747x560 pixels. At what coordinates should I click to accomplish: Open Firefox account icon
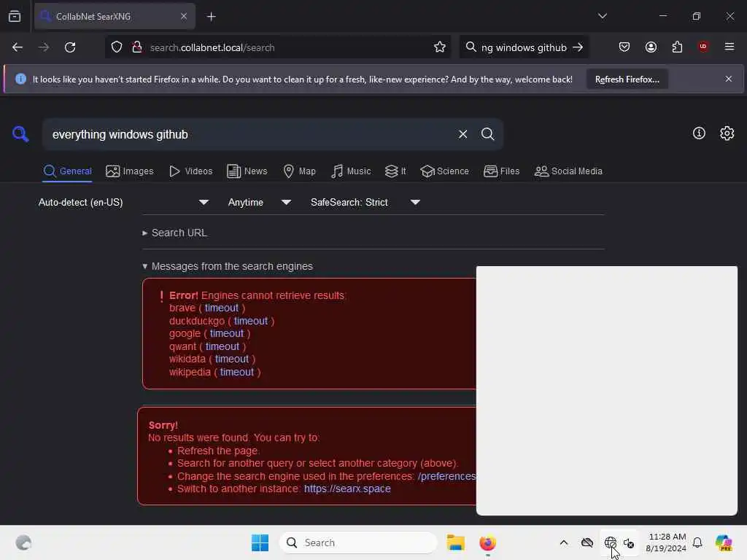(651, 47)
